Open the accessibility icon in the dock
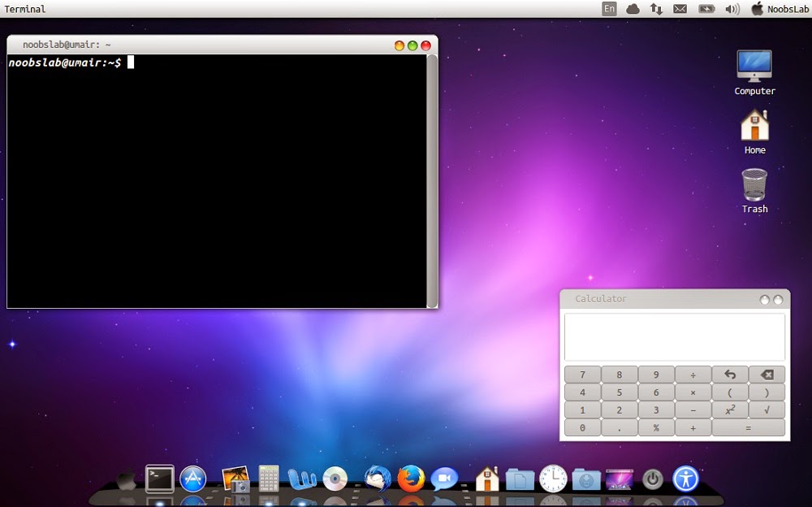Image resolution: width=812 pixels, height=507 pixels. [686, 479]
